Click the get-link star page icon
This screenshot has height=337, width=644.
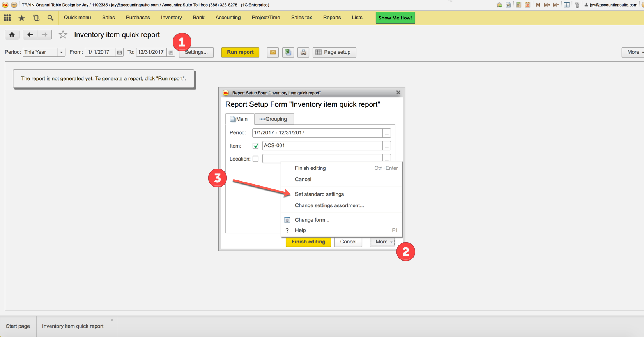tap(508, 5)
